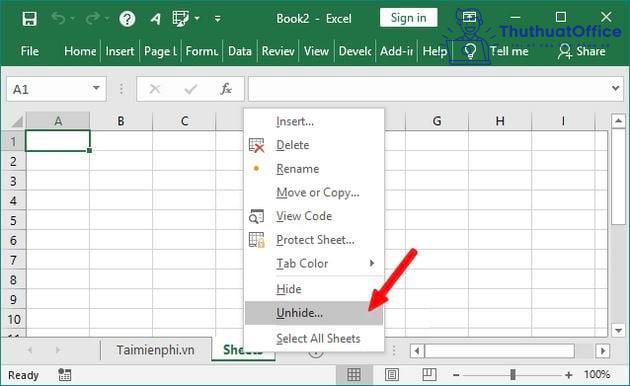The height and width of the screenshot is (386, 630).
Task: Choose Unhide... from the context menu
Action: [314, 313]
